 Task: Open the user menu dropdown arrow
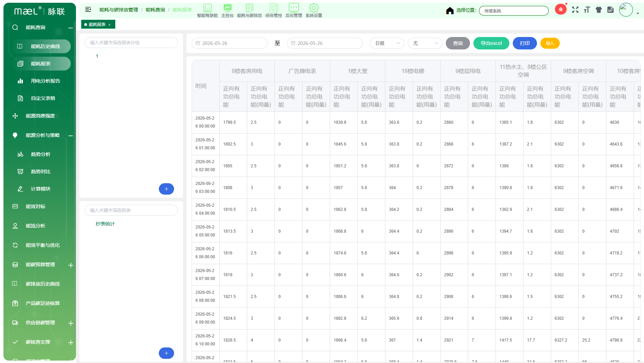coord(637,13)
